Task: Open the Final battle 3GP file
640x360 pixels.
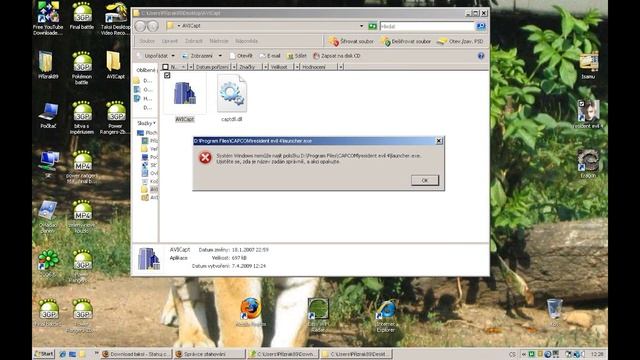Action: pyautogui.click(x=82, y=16)
